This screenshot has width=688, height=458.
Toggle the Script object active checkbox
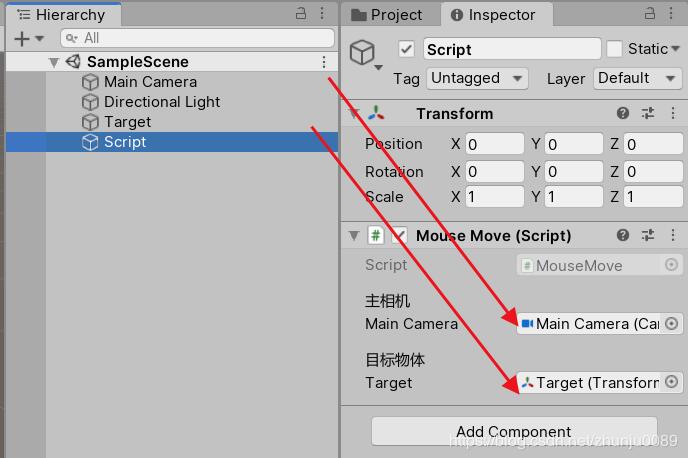coord(406,49)
